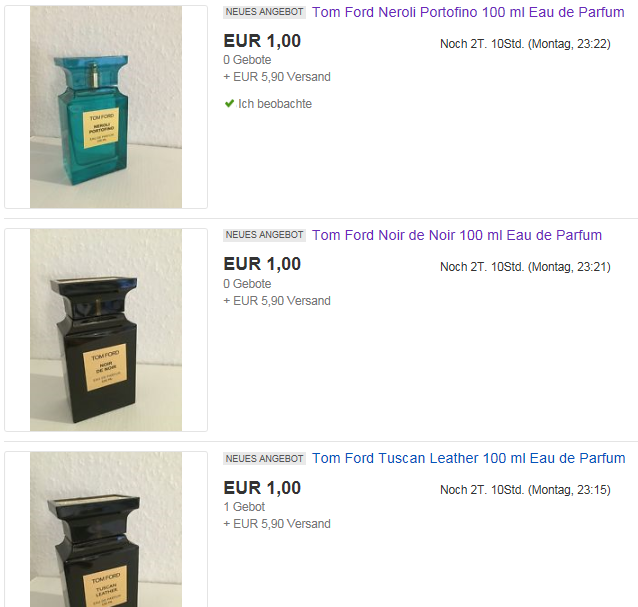The height and width of the screenshot is (607, 638).
Task: Click 0 Gebote under Neroli Portofino price
Action: [x=247, y=60]
